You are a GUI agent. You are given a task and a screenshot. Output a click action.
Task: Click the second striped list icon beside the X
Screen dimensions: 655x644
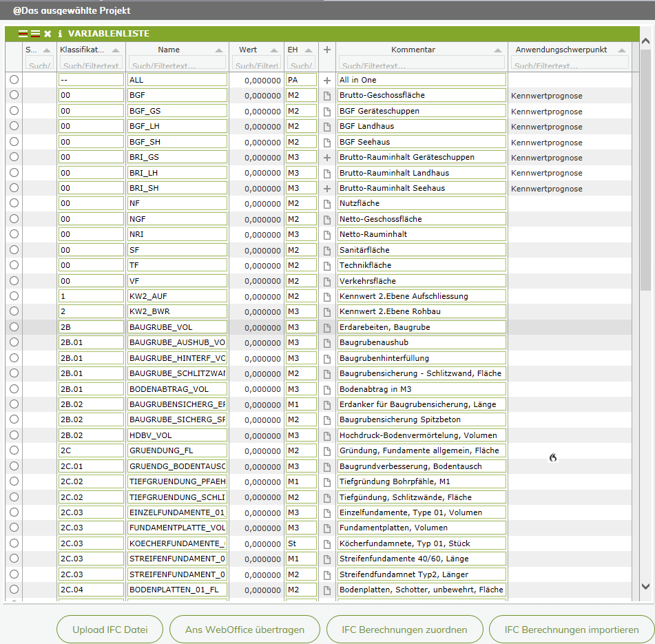tap(35, 34)
